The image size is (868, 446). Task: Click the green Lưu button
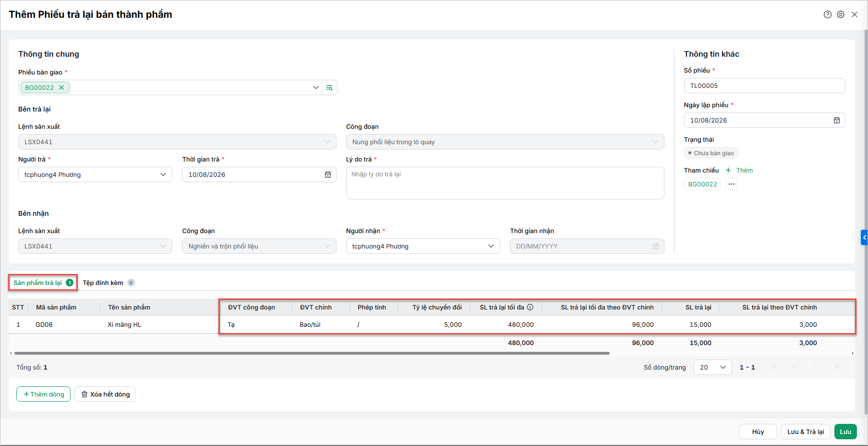[845, 432]
